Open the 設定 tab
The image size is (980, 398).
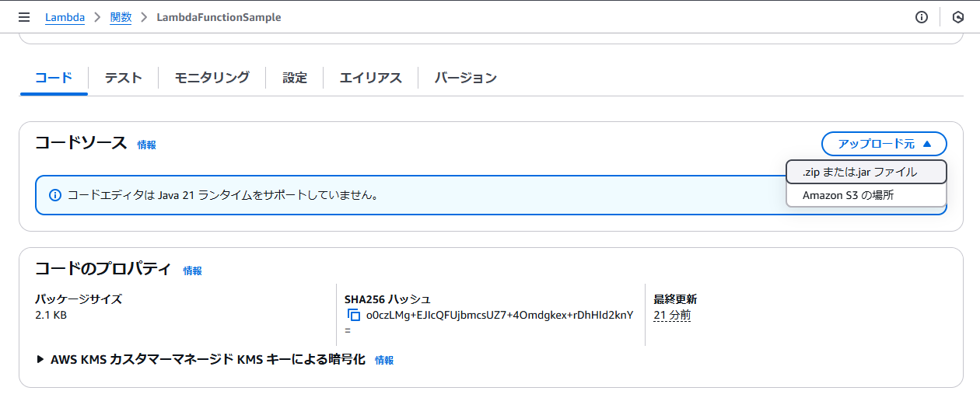(295, 78)
